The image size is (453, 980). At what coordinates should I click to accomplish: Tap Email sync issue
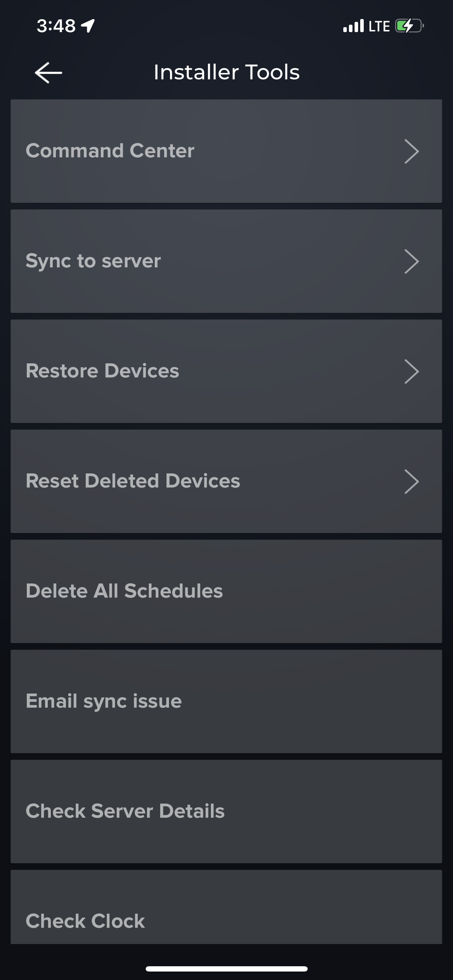104,701
